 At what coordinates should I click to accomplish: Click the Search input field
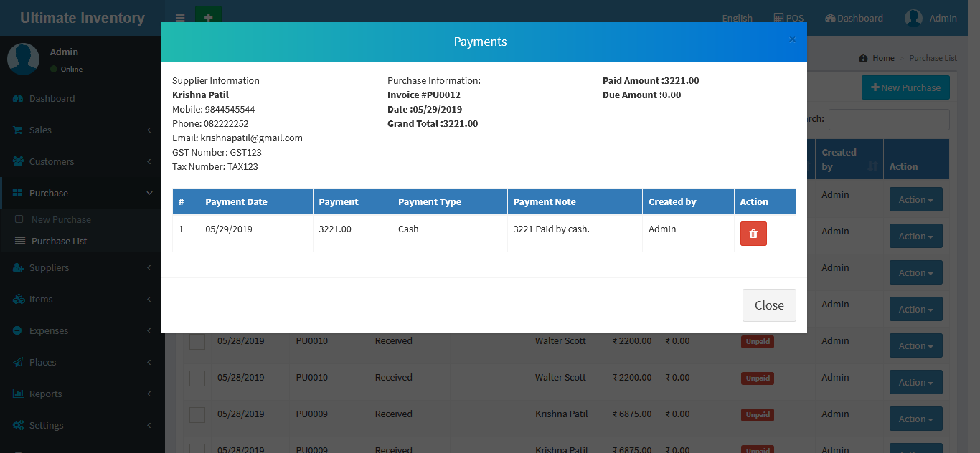pos(888,120)
